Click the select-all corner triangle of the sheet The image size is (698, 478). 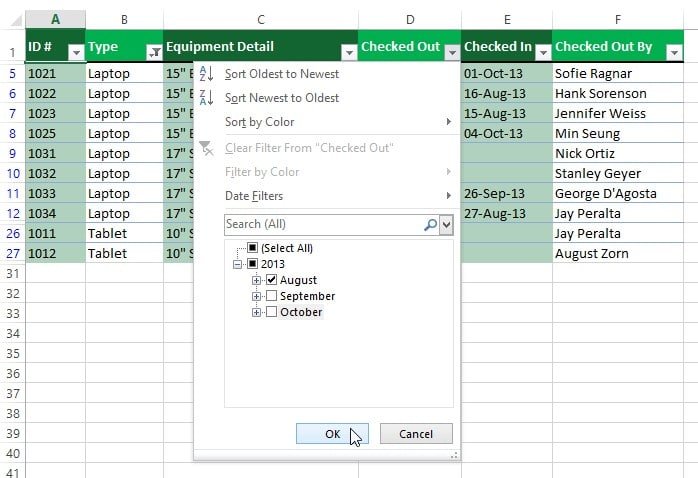[16, 20]
